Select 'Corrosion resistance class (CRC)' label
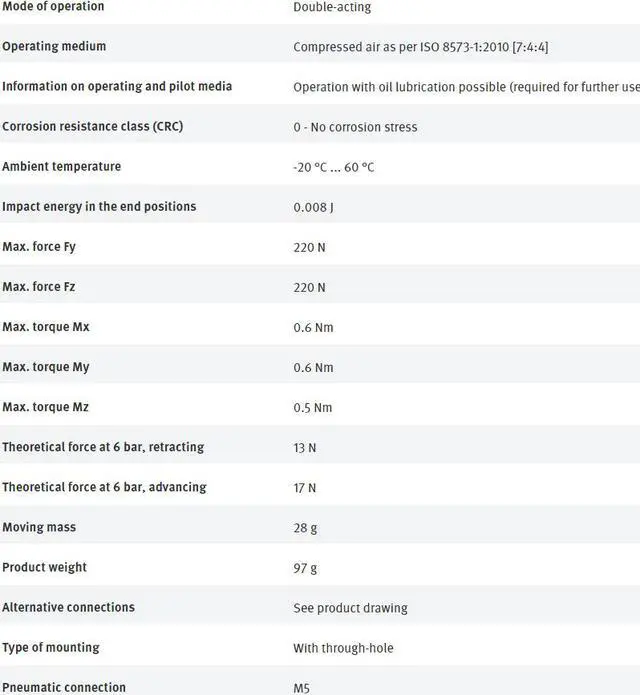The image size is (640, 695). 92,126
